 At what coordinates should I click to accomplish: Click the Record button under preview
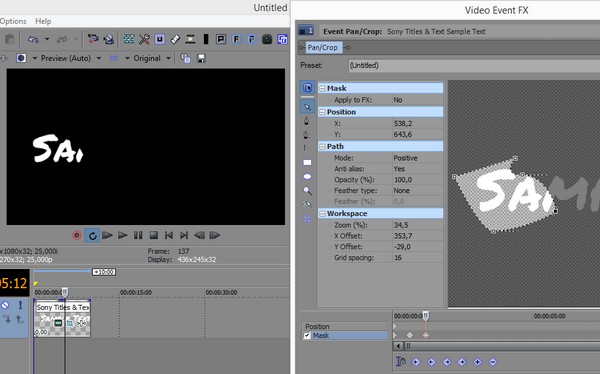point(77,235)
